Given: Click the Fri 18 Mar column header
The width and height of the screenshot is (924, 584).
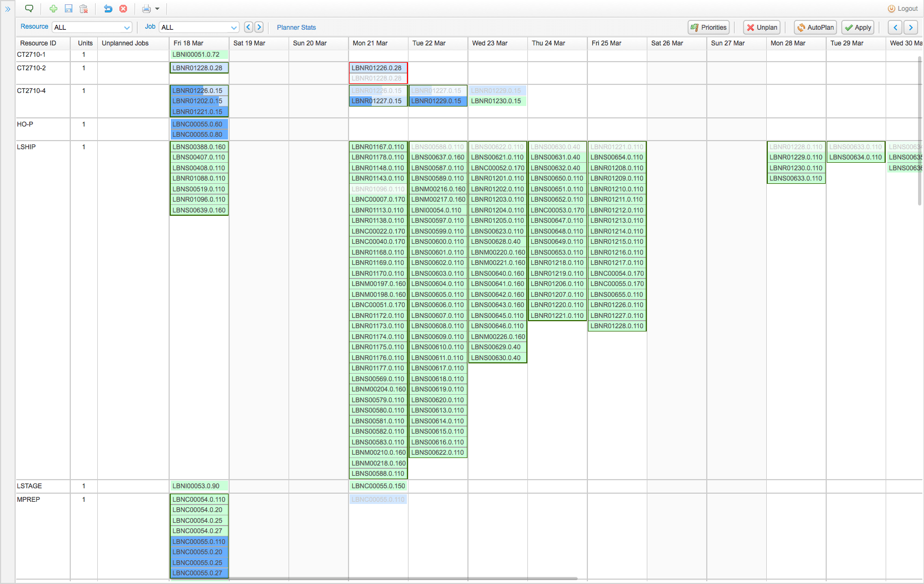Looking at the screenshot, I should (x=199, y=43).
